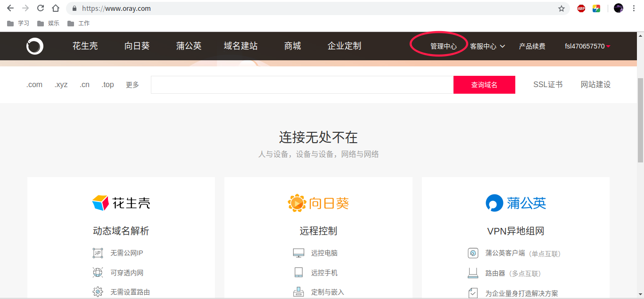Expand the 客服中心 dropdown
644x299 pixels.
[487, 46]
